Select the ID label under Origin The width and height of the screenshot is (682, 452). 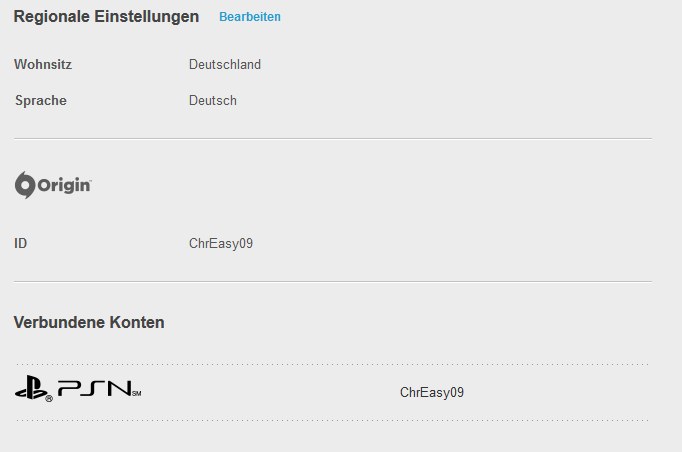point(20,243)
